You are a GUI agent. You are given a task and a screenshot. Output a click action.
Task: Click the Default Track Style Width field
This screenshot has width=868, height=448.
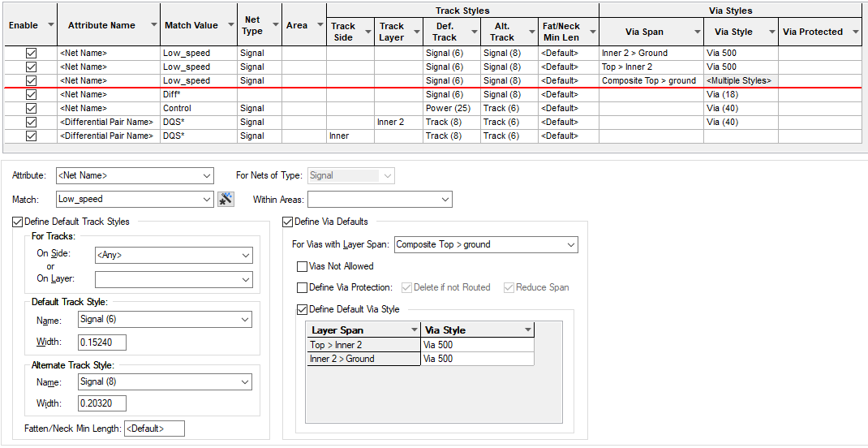click(102, 342)
